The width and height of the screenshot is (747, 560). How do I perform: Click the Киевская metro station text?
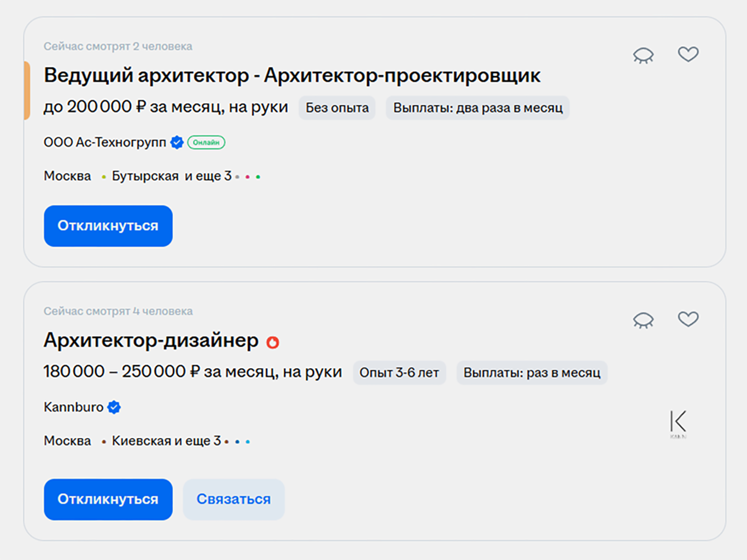click(142, 441)
